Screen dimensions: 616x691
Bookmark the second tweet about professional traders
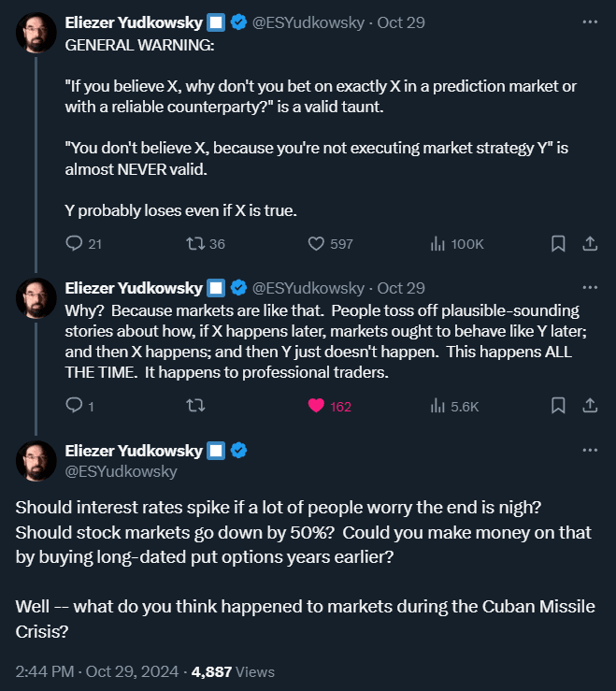558,406
